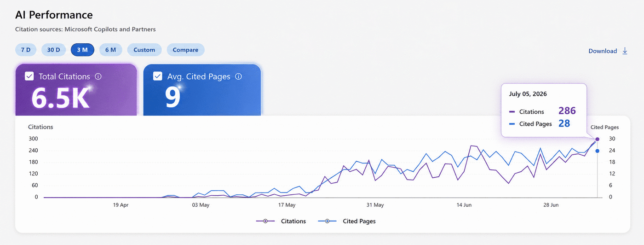Click the blue Cited Pages data point marker
Screen dimensions: 644x245
coord(597,151)
